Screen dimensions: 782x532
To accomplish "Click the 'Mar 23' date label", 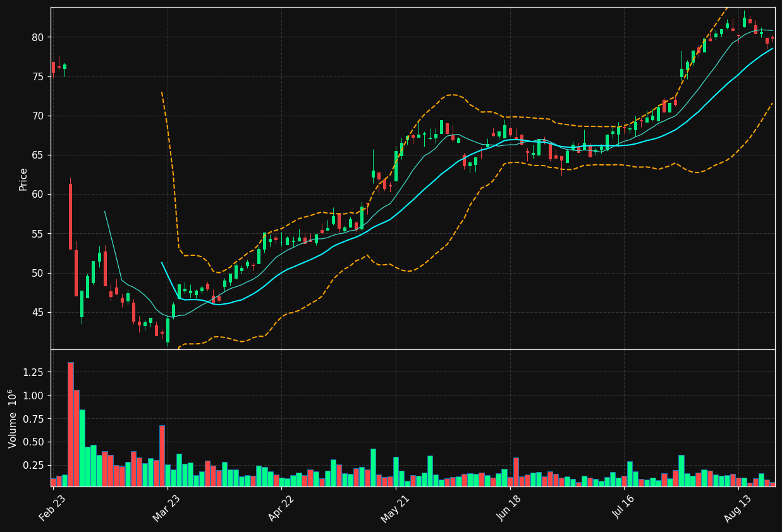I will 168,507.
